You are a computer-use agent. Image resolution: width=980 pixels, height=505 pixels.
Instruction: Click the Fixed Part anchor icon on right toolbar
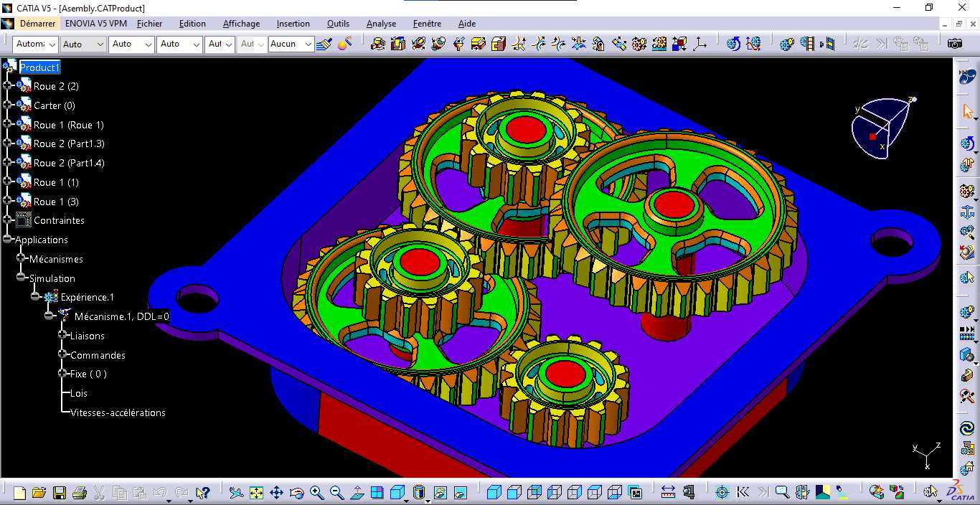point(967,212)
